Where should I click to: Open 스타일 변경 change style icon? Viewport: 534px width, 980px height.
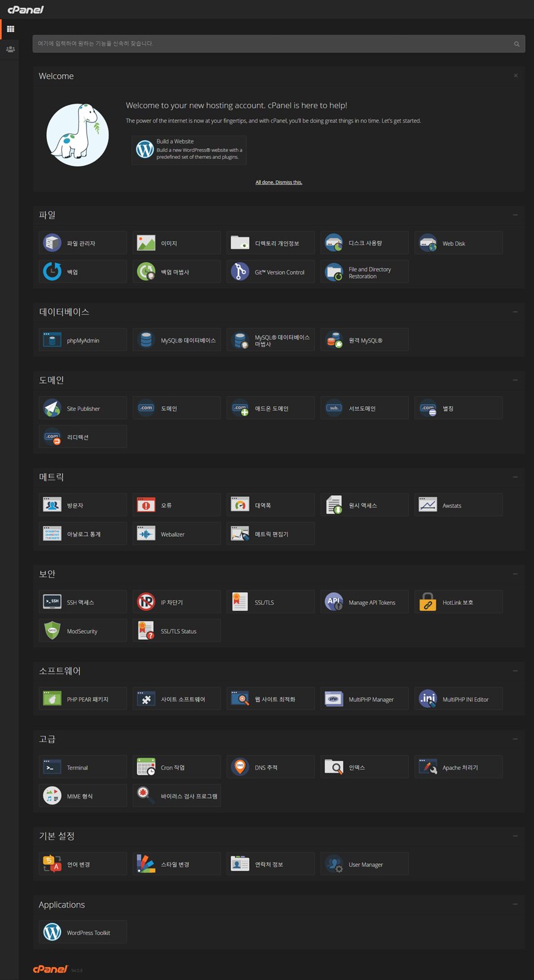(x=146, y=864)
